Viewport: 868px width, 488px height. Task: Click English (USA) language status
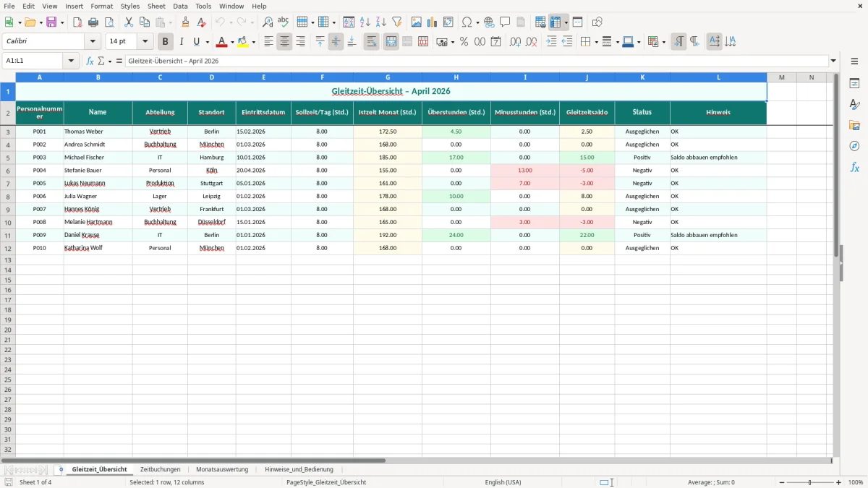503,482
